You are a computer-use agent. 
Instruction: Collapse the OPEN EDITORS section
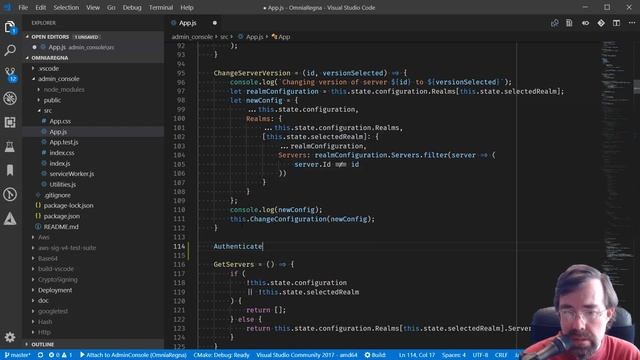94,37
